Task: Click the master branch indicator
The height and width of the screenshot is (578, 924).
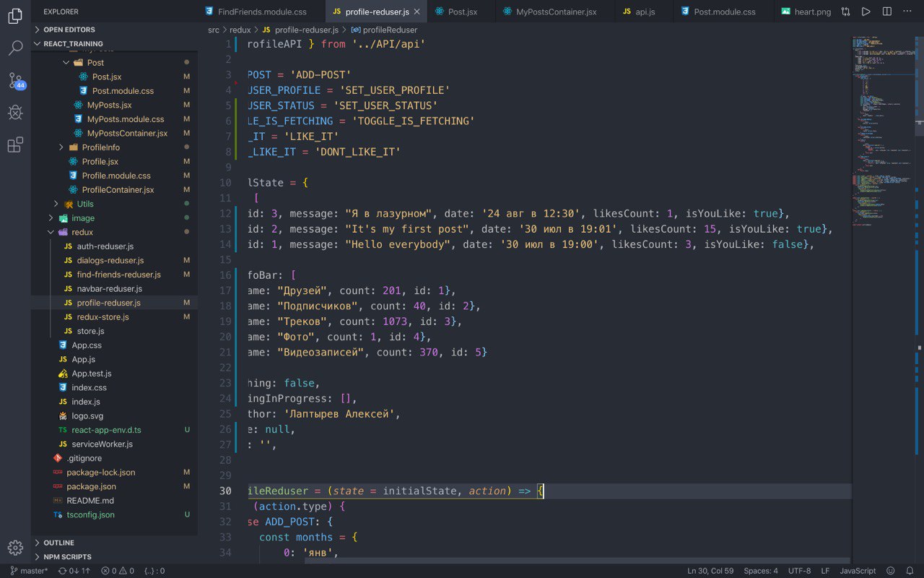Action: coord(29,571)
